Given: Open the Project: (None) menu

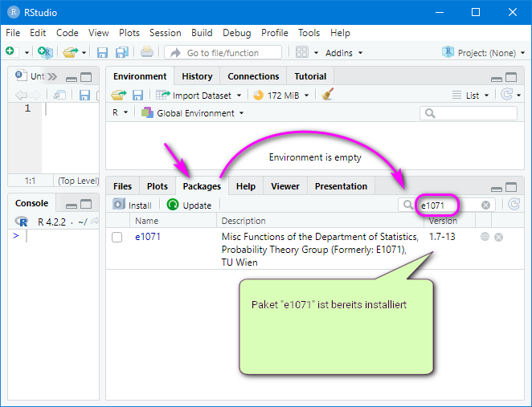Looking at the screenshot, I should (x=483, y=53).
